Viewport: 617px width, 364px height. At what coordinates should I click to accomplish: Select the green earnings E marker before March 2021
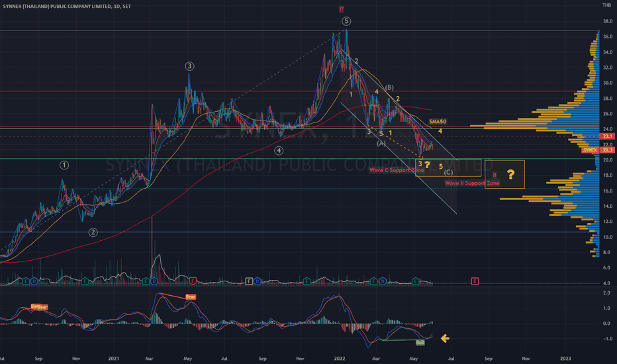[146, 281]
